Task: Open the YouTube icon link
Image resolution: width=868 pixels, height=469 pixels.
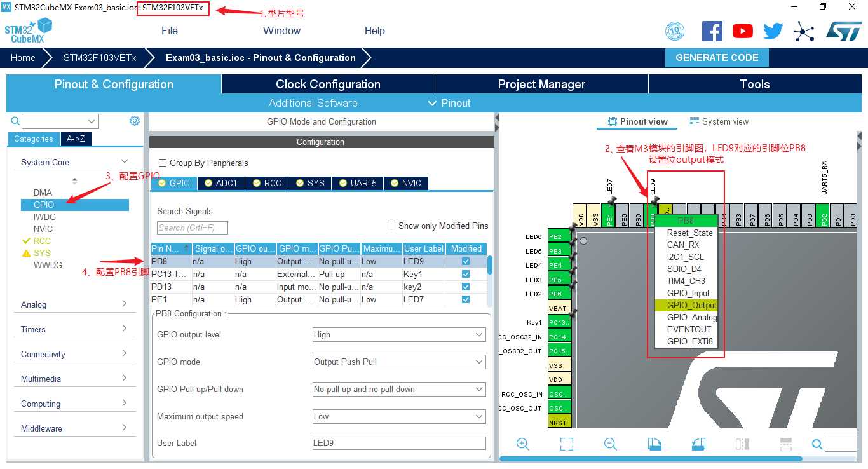Action: coord(742,31)
